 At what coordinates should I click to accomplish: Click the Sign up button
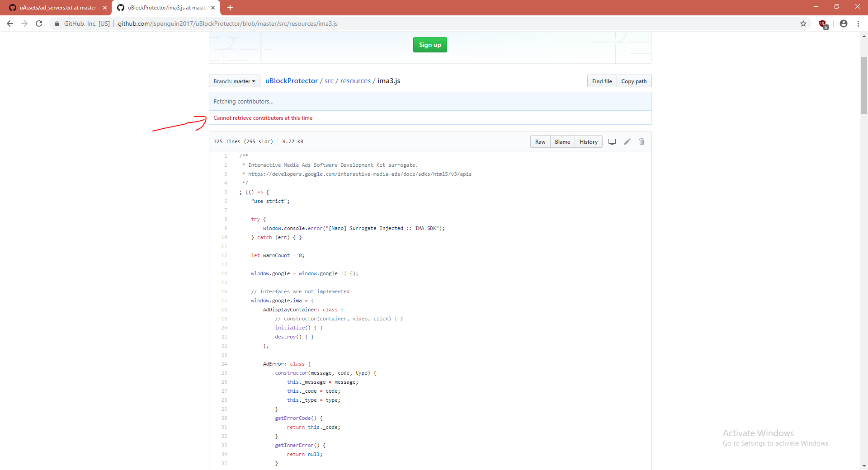(x=429, y=45)
